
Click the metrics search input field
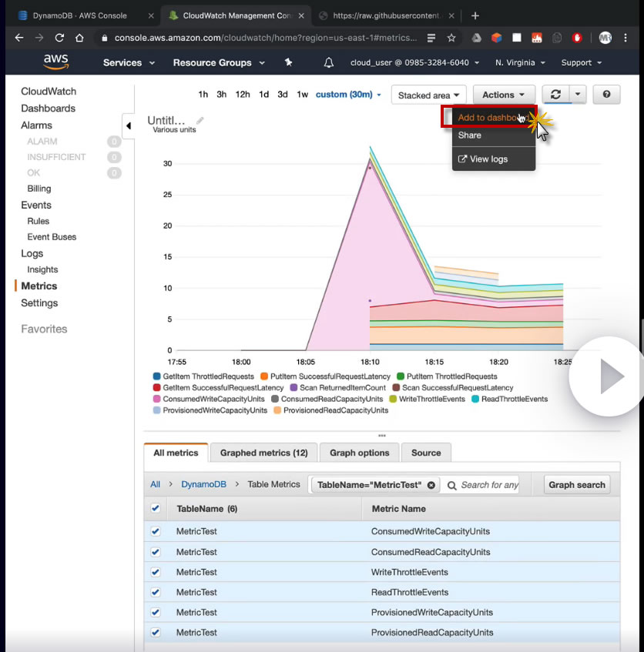click(489, 485)
